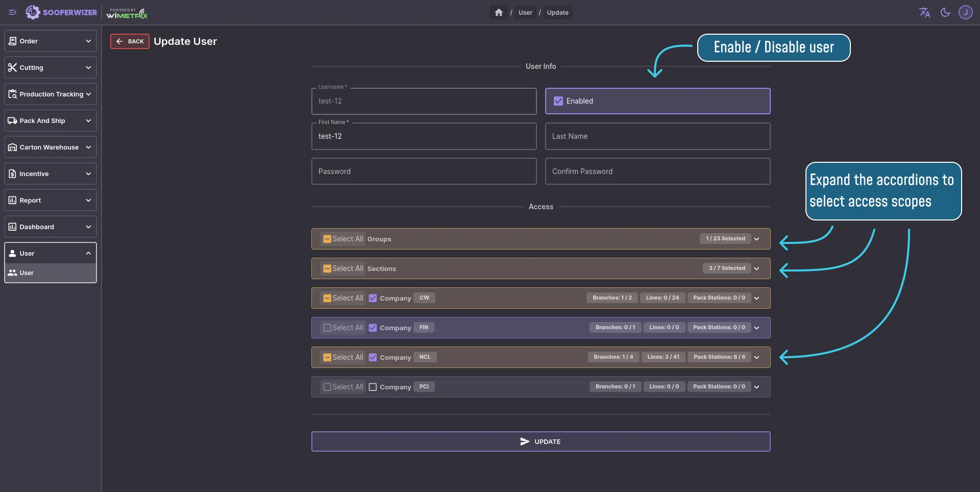The height and width of the screenshot is (492, 980).
Task: Expand the Sections accordion chevron
Action: pyautogui.click(x=756, y=268)
